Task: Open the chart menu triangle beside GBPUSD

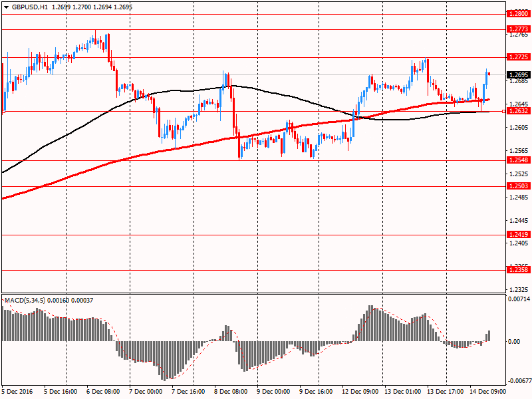Action: click(7, 7)
